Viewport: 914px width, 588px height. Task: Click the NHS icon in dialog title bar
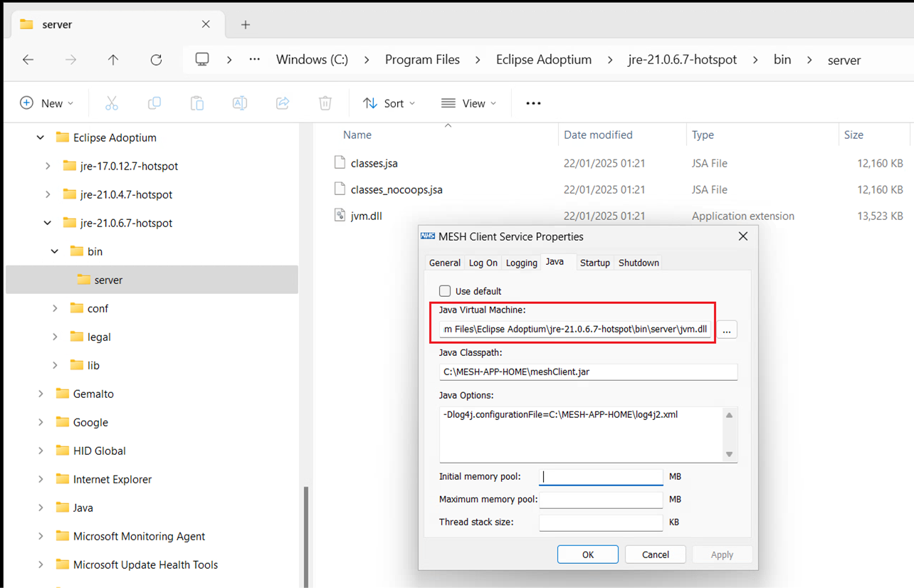point(428,236)
